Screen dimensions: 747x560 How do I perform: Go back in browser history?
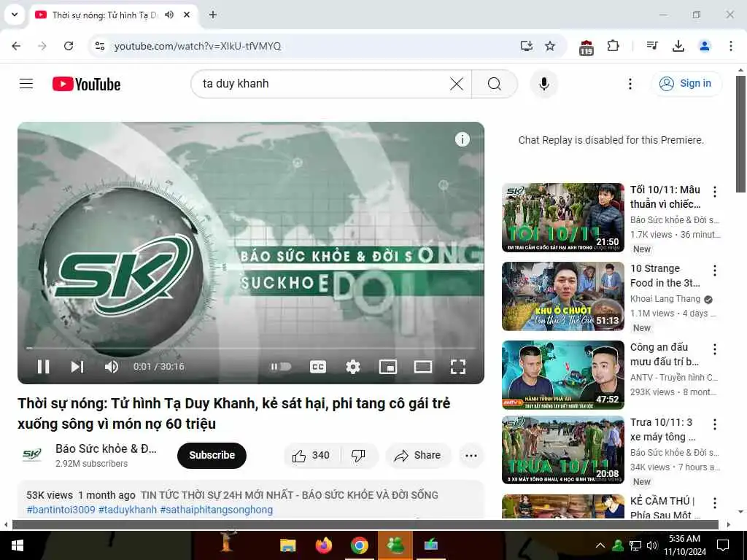(x=16, y=46)
